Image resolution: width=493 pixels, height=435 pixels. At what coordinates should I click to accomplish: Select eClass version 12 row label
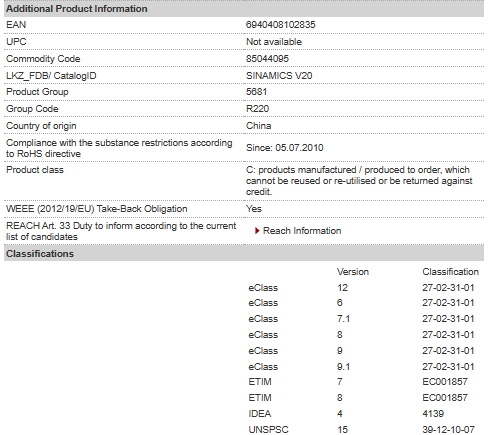tap(263, 288)
